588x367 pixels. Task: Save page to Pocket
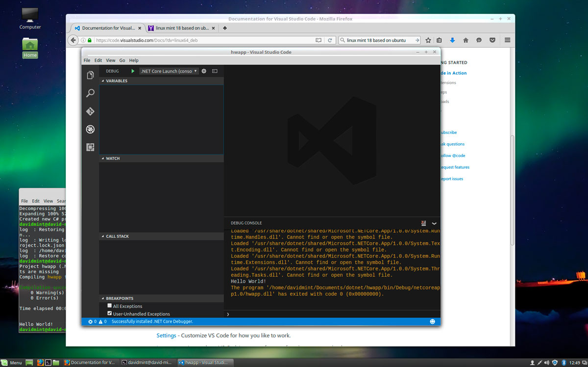[x=491, y=40]
